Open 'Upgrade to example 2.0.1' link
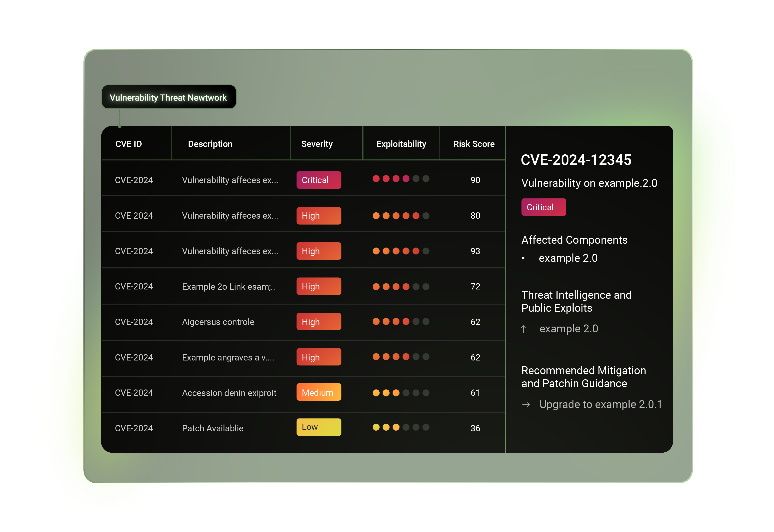 click(x=601, y=404)
